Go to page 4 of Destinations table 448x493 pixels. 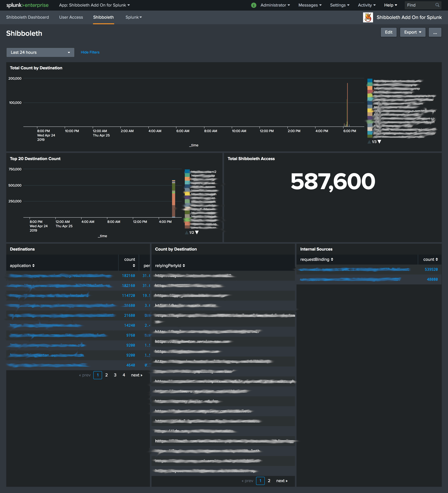(124, 375)
